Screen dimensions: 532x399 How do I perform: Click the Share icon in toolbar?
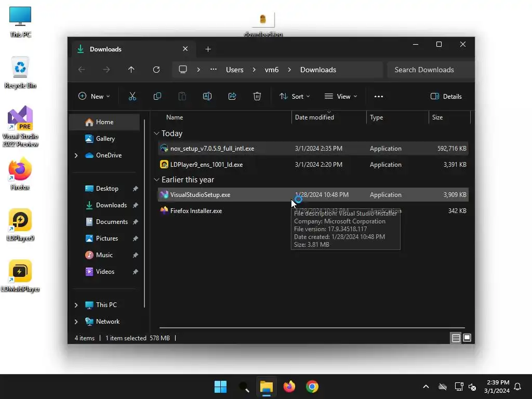pyautogui.click(x=232, y=96)
